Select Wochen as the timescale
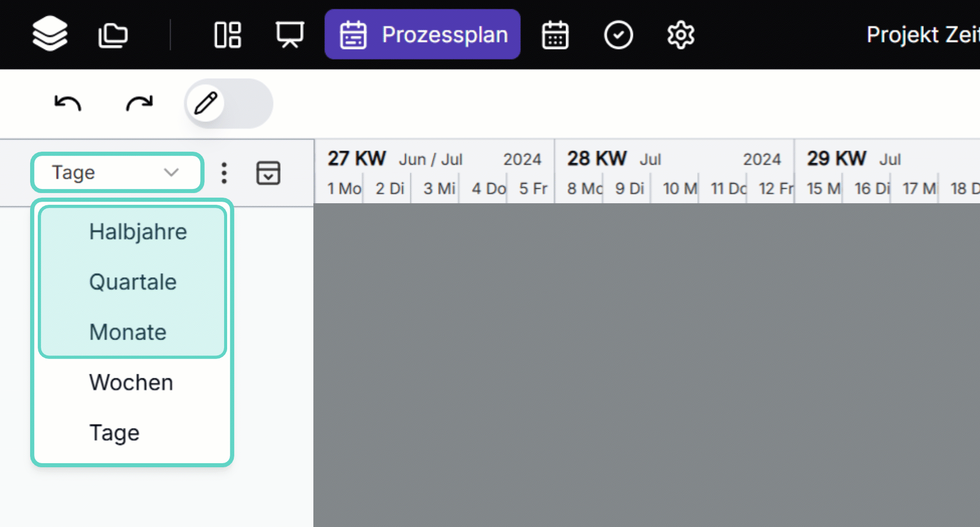 [x=131, y=382]
